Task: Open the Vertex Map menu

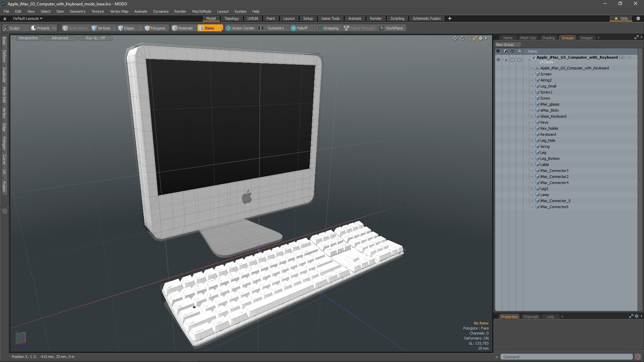Action: click(x=119, y=11)
